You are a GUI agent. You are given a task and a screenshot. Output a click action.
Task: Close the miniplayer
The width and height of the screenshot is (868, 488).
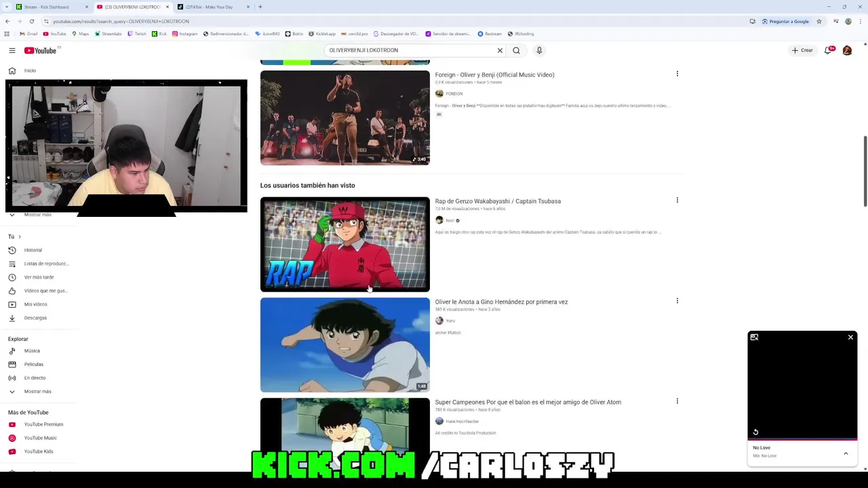coord(850,337)
